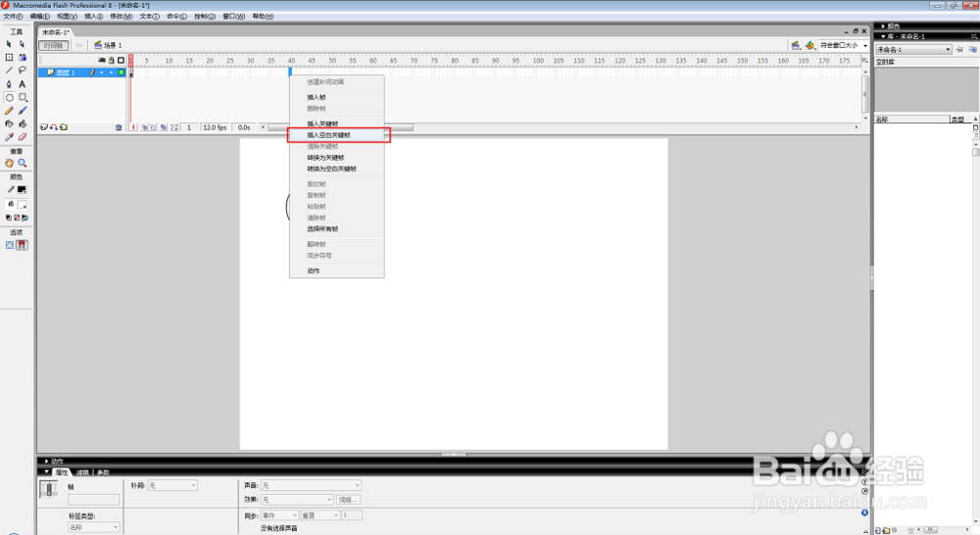Click the Insert Layer icon
This screenshot has height=535, width=980.
(44, 127)
